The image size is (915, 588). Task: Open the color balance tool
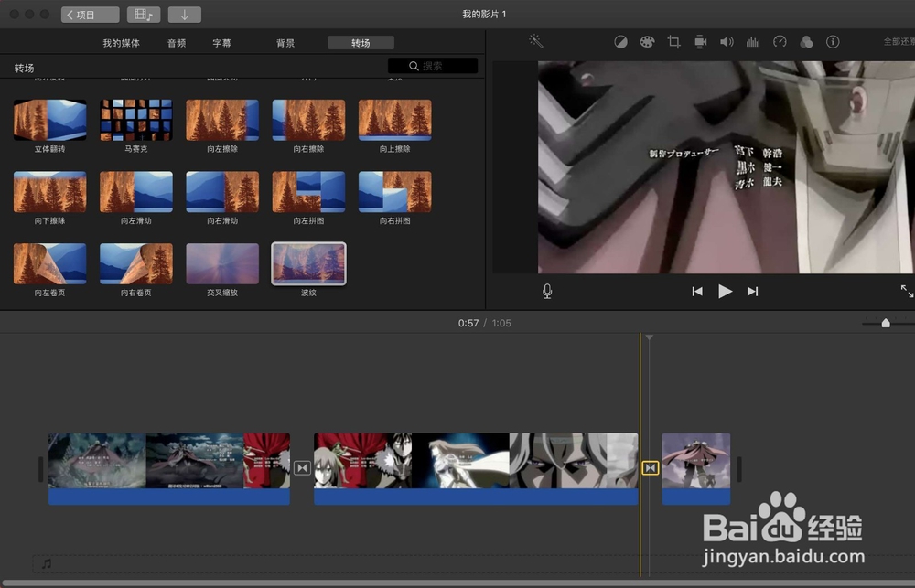point(620,42)
